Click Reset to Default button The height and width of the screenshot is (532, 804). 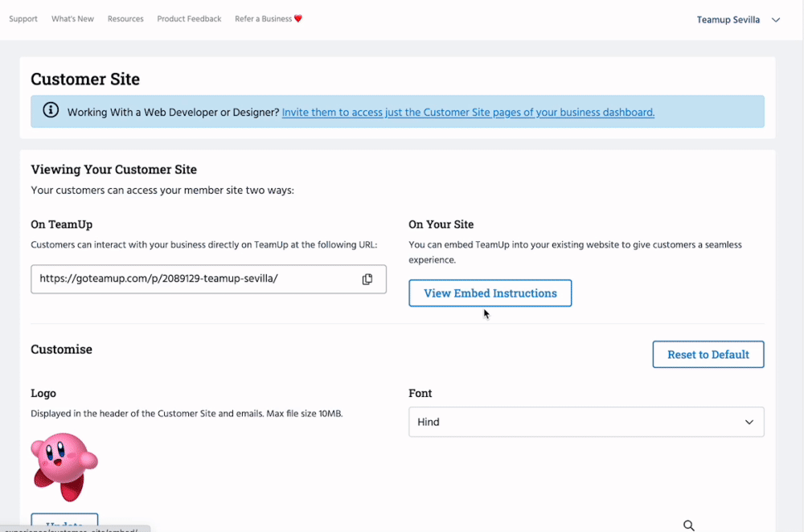(x=708, y=354)
